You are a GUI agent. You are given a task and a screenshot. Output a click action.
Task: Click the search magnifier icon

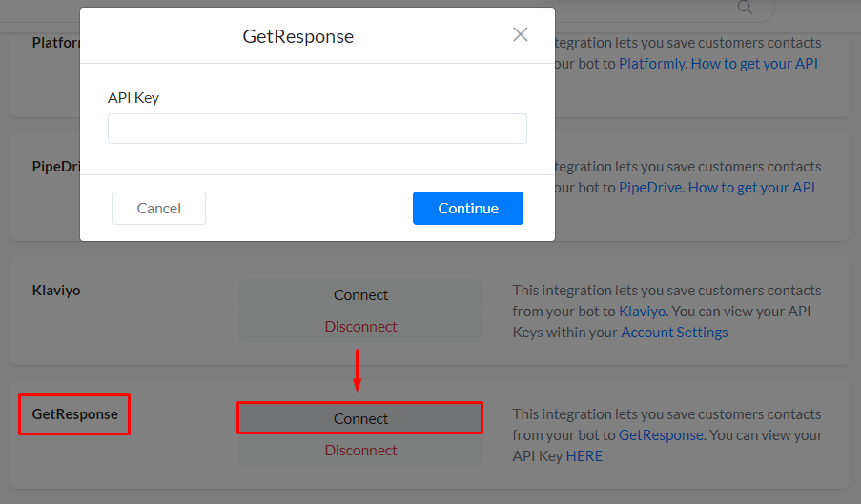(x=745, y=8)
